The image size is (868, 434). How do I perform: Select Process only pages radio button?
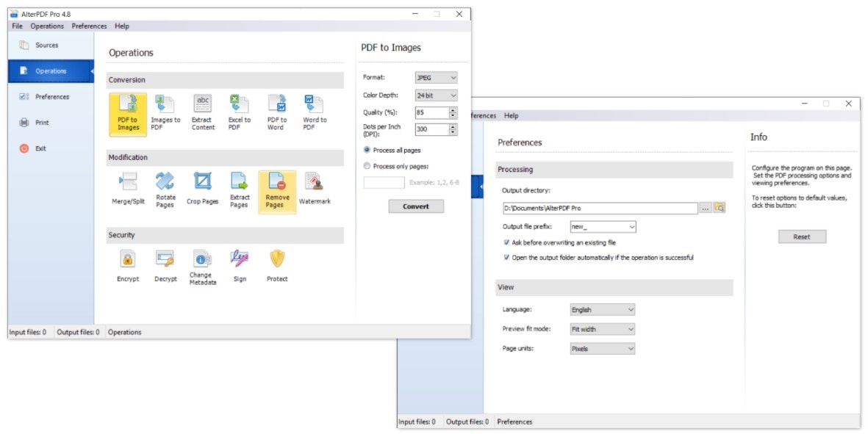point(367,166)
